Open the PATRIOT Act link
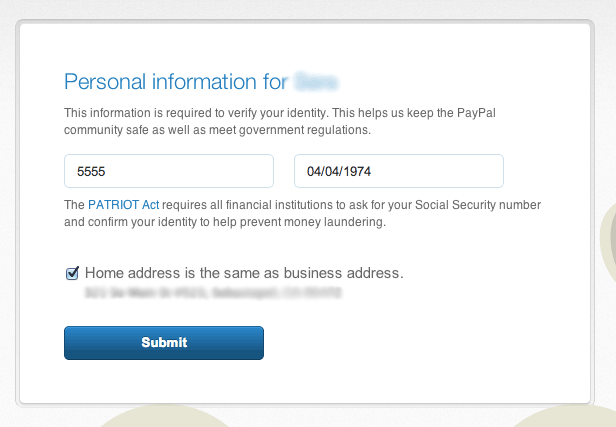 pyautogui.click(x=123, y=205)
